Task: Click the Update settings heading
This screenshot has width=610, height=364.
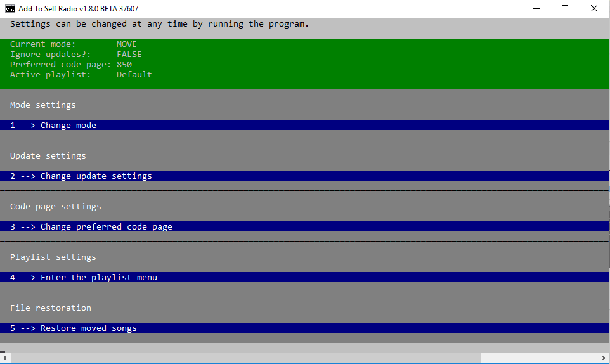Action: click(x=48, y=156)
